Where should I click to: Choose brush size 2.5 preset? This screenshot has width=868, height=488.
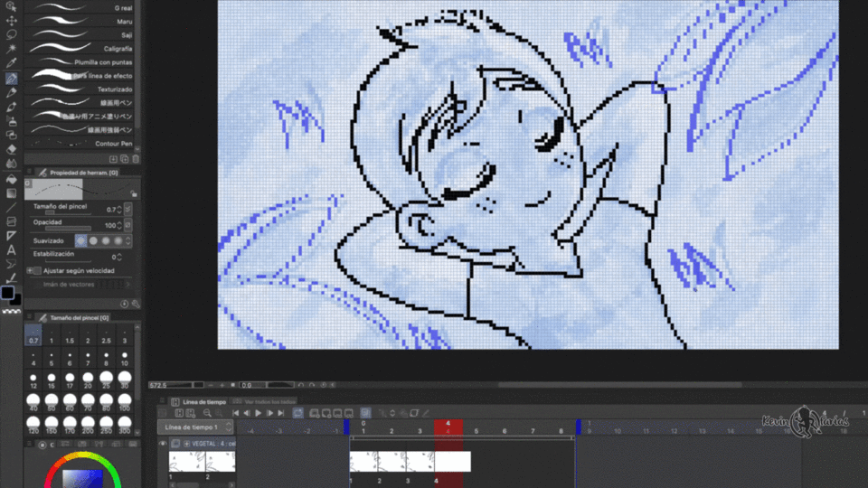(107, 336)
